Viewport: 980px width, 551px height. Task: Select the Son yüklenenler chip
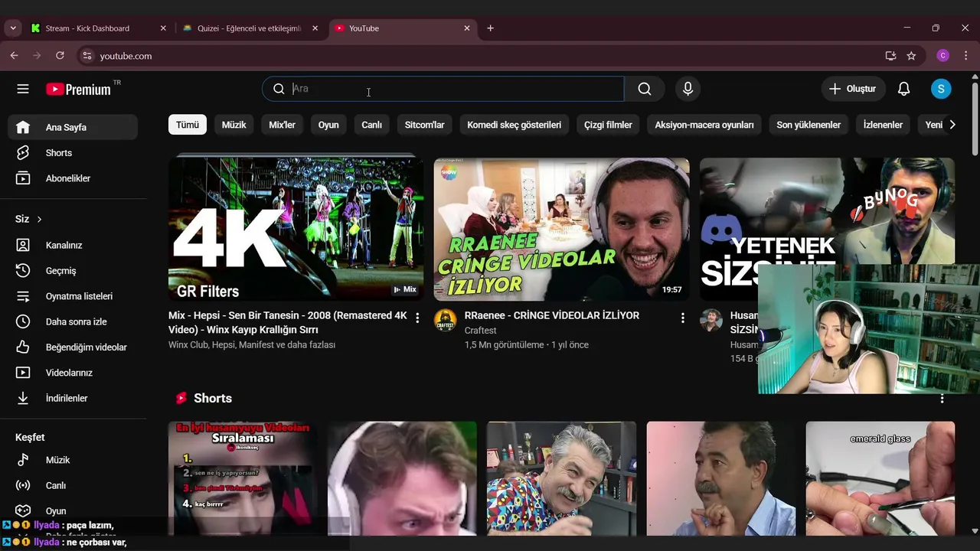pos(808,125)
